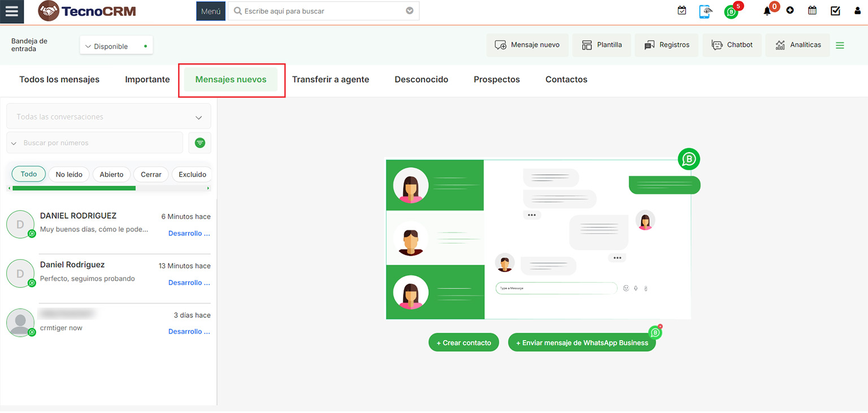Switch to the 'Transferir a agente' tab
The height and width of the screenshot is (413, 868).
tap(330, 80)
